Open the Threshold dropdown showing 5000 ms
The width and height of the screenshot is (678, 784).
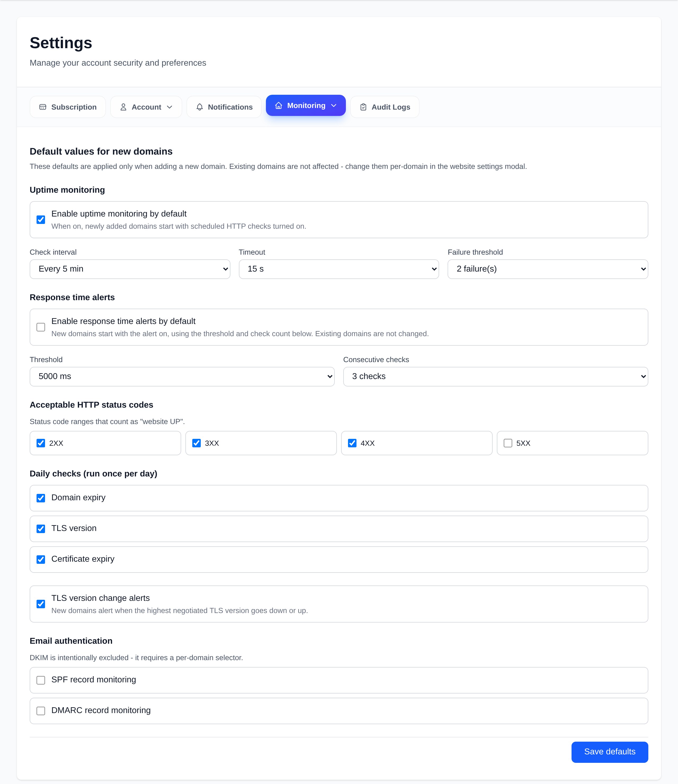tap(182, 376)
